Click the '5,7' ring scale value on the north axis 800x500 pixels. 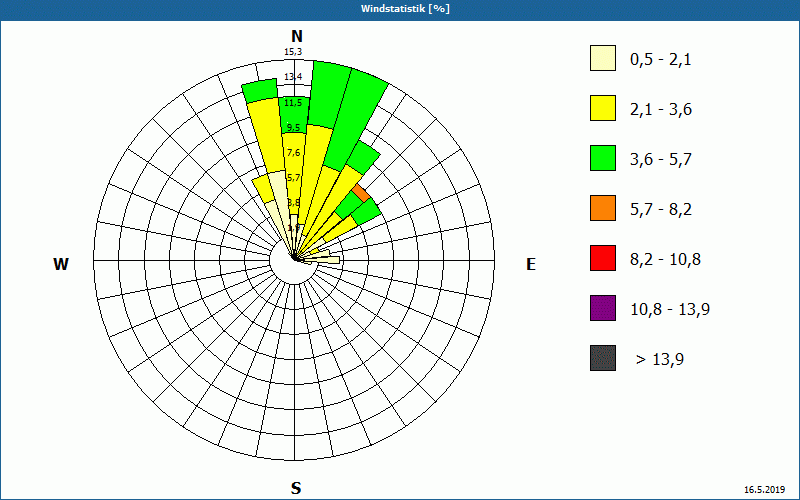pyautogui.click(x=293, y=178)
